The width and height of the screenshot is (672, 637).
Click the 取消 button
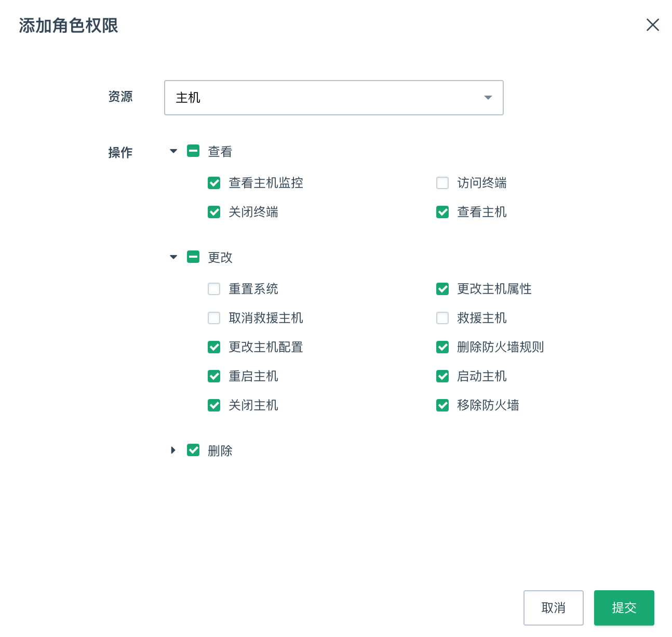[553, 608]
